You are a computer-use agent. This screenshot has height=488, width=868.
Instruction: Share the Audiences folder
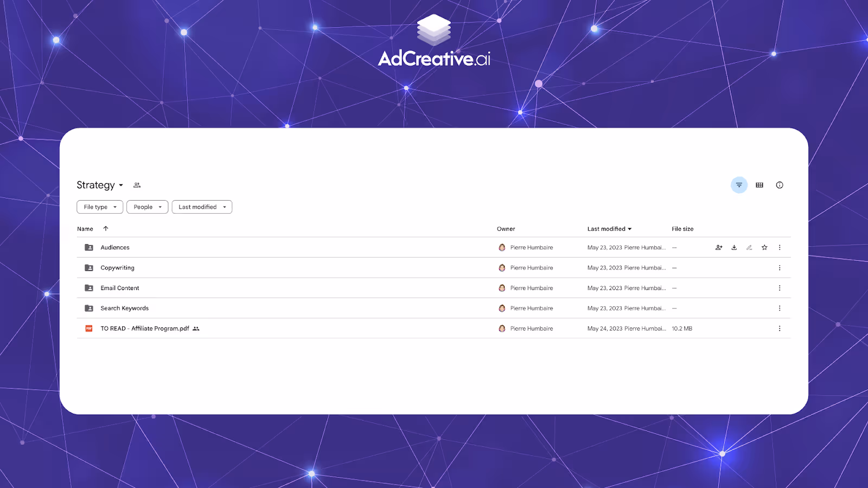pyautogui.click(x=719, y=247)
